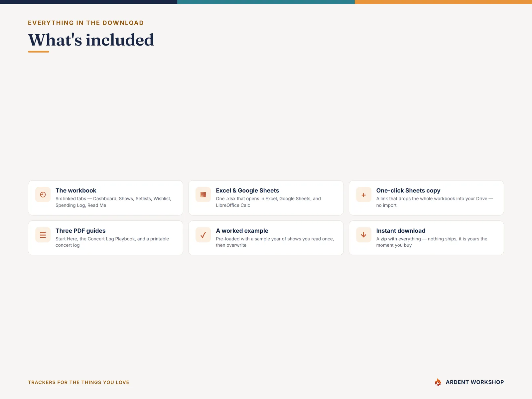Click the description "One .xlsx that opens in Excel..."
Viewport: 532px width, 399px height.
coord(268,202)
